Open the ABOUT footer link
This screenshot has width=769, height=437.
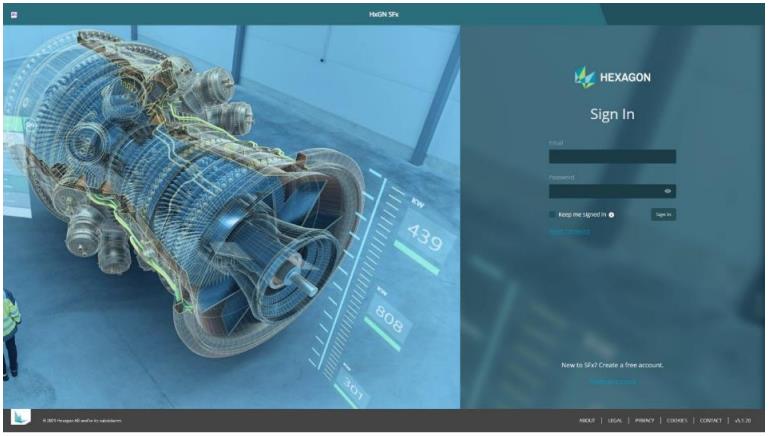[586, 421]
